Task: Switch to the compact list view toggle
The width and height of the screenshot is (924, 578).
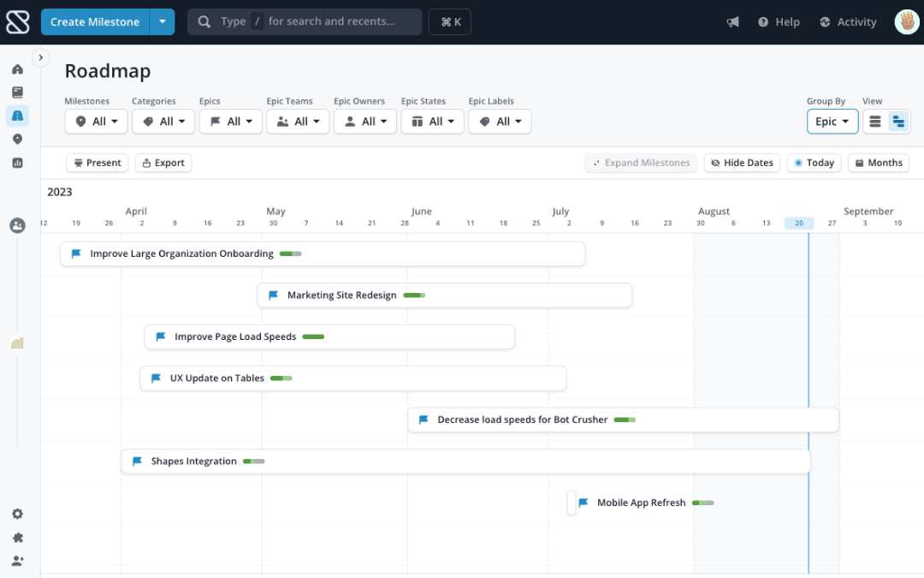Action: (x=874, y=122)
